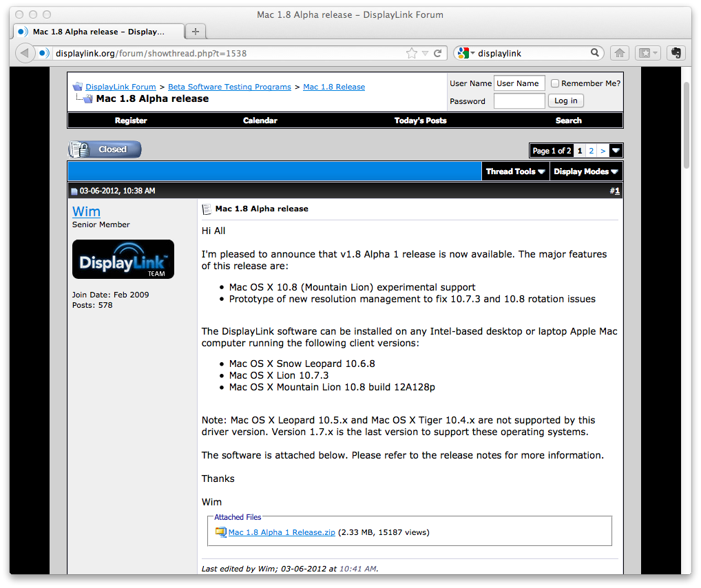701x588 pixels.
Task: Click the document icon beside post title
Action: (207, 209)
